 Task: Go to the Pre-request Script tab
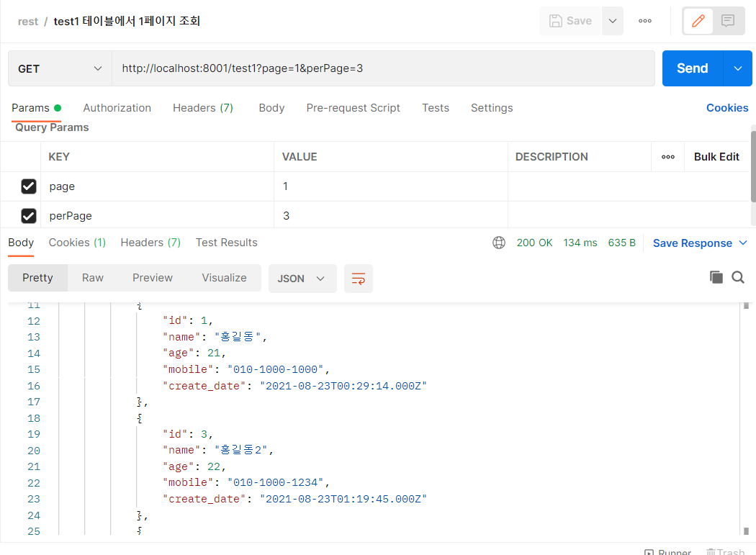[353, 108]
